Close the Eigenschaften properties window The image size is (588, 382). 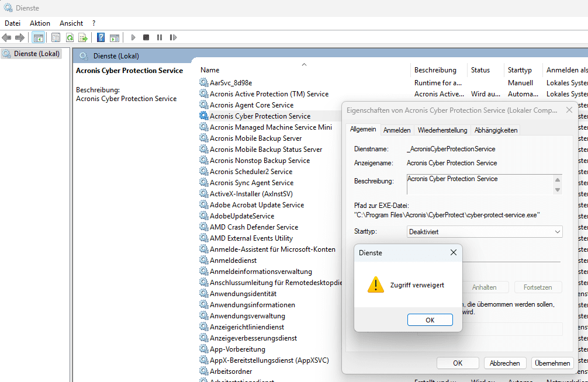(569, 110)
